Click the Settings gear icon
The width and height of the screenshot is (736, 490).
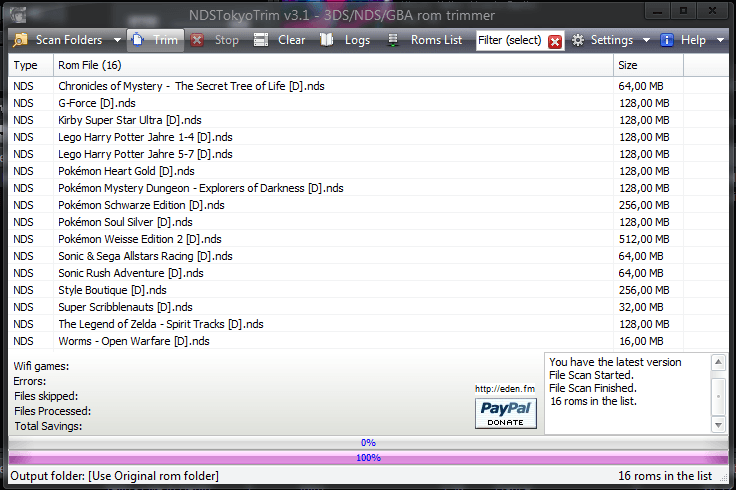coord(578,40)
